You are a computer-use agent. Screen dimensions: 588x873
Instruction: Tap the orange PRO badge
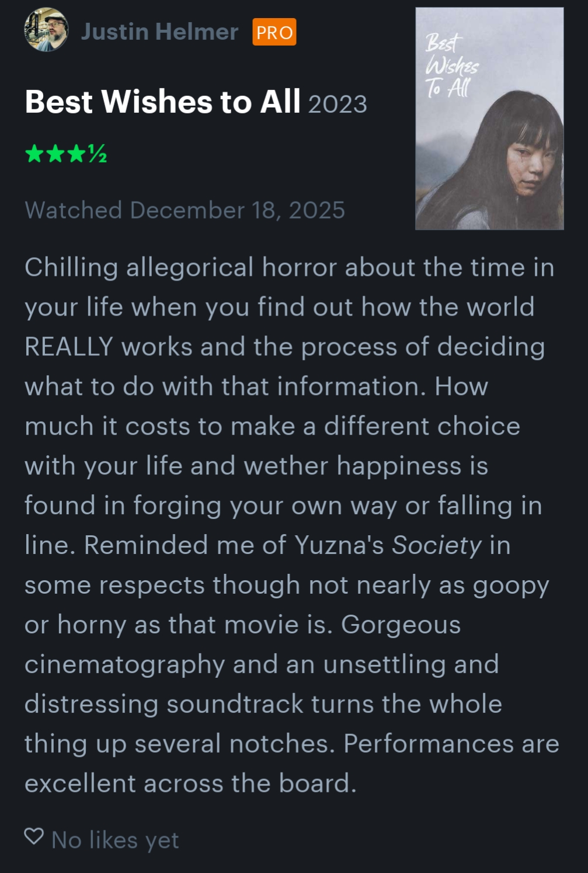click(x=274, y=32)
